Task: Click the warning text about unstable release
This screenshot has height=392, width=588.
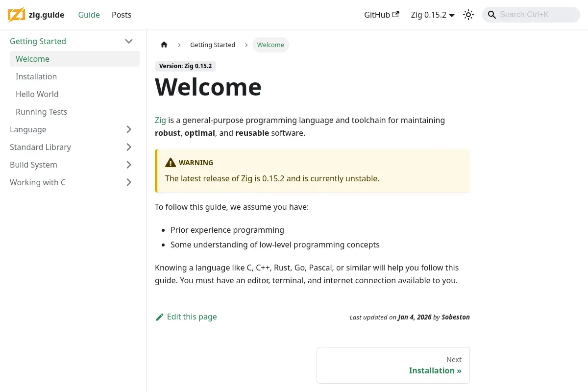Action: click(x=272, y=178)
